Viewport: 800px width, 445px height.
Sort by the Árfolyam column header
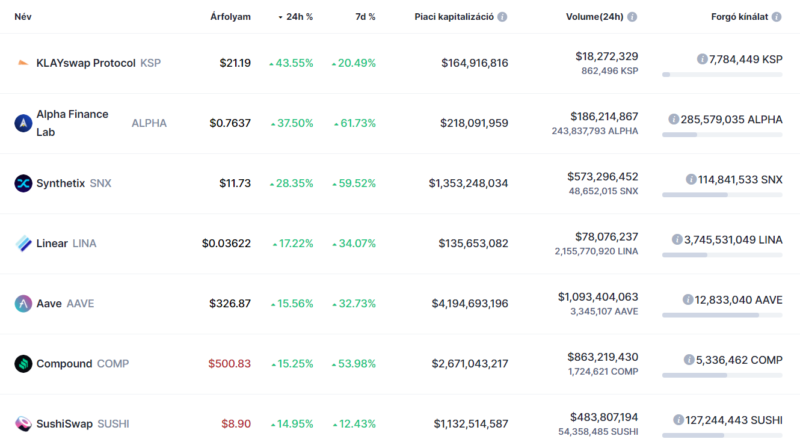coord(231,17)
